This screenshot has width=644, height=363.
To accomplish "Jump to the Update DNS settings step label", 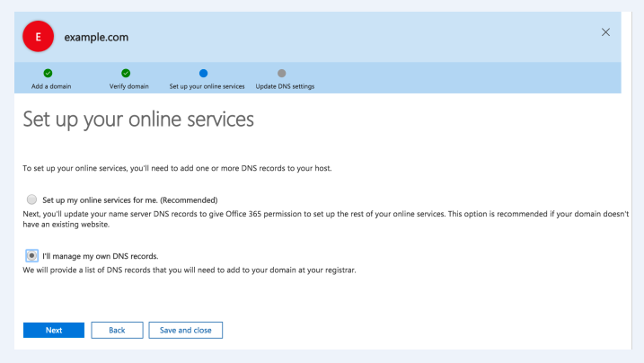I will coord(285,86).
